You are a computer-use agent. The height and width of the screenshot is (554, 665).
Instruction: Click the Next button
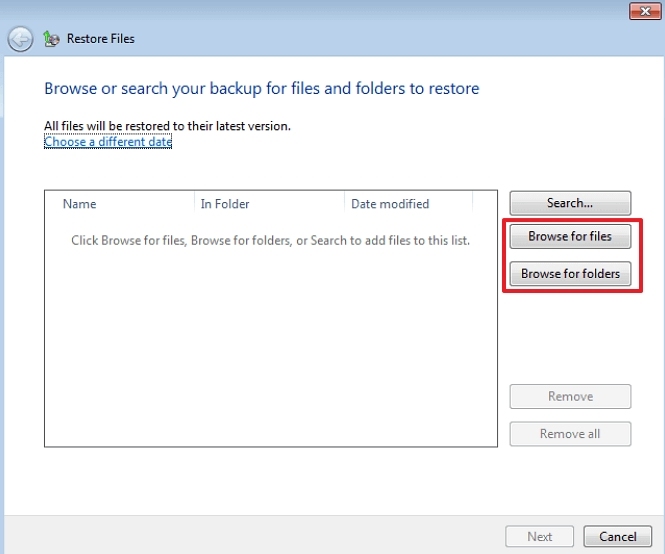pyautogui.click(x=539, y=537)
